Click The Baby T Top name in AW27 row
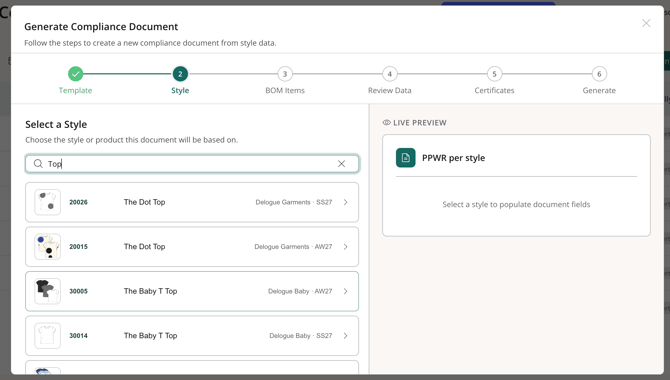The image size is (670, 380). 150,291
